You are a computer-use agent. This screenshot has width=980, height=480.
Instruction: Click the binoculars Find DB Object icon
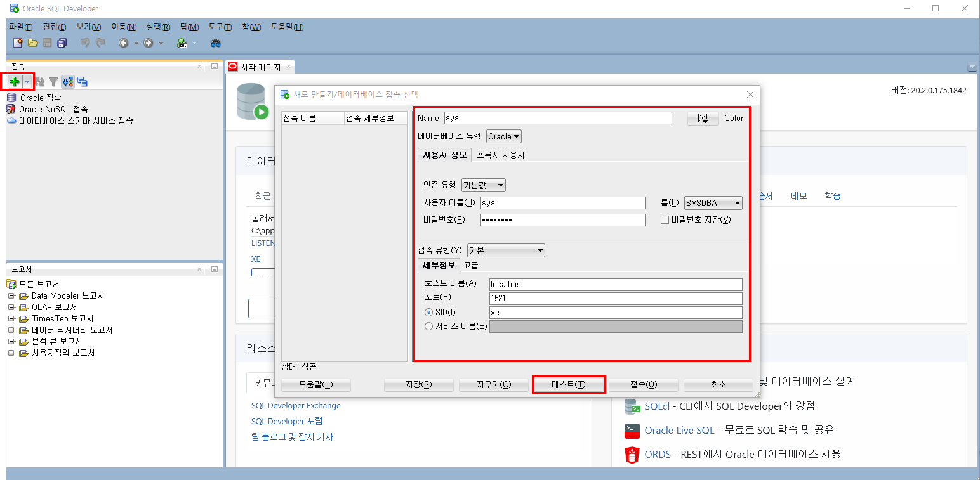[x=216, y=43]
